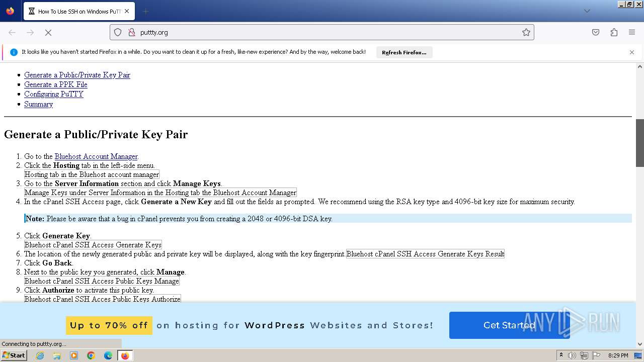Launch Google Chrome from taskbar
The width and height of the screenshot is (644, 362).
point(91,355)
